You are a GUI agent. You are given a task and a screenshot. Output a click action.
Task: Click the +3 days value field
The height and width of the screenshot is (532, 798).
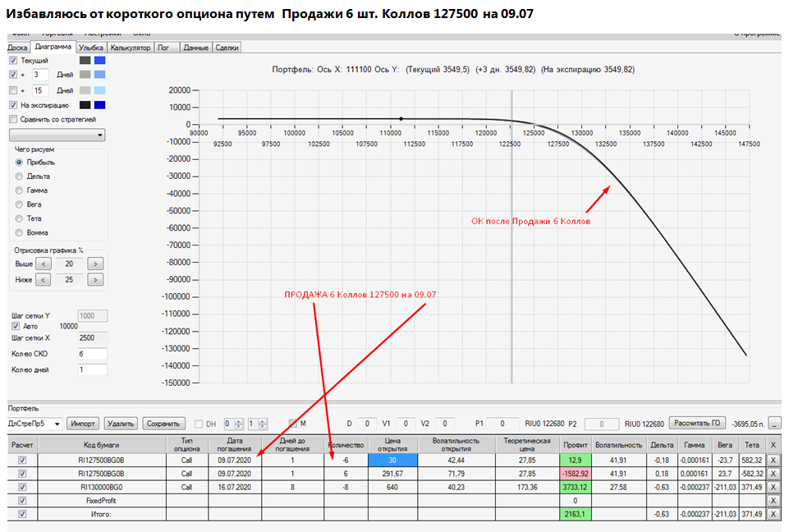click(39, 75)
